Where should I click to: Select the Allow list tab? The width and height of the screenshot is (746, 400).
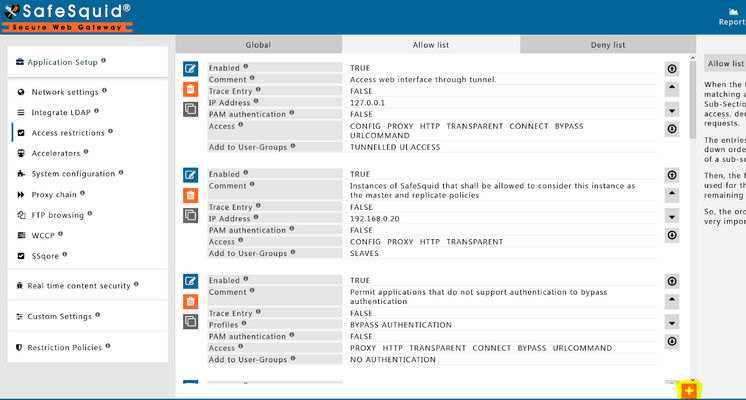click(431, 45)
